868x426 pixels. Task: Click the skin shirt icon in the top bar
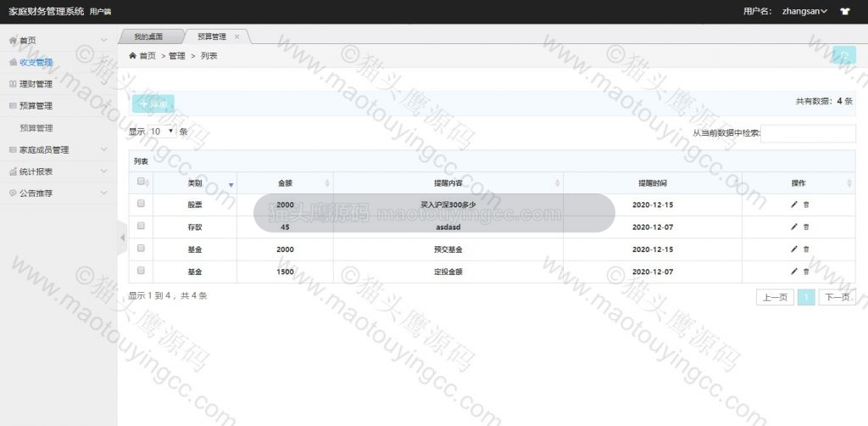(x=844, y=11)
